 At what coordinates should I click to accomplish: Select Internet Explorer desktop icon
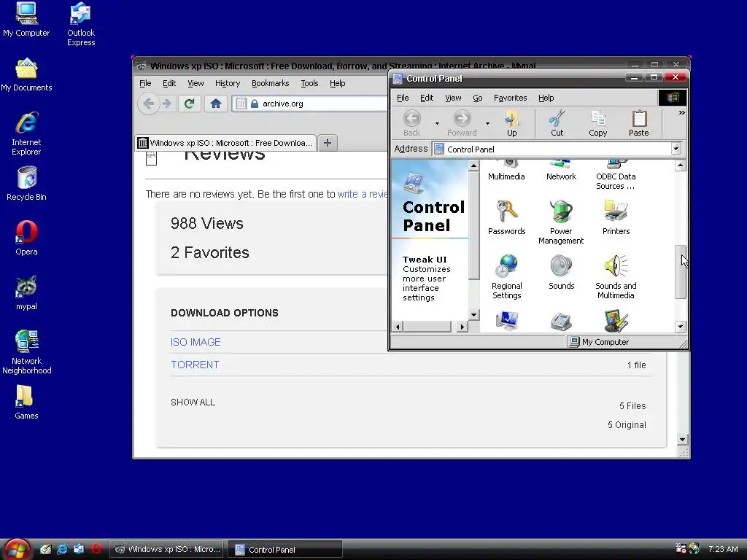pyautogui.click(x=26, y=134)
